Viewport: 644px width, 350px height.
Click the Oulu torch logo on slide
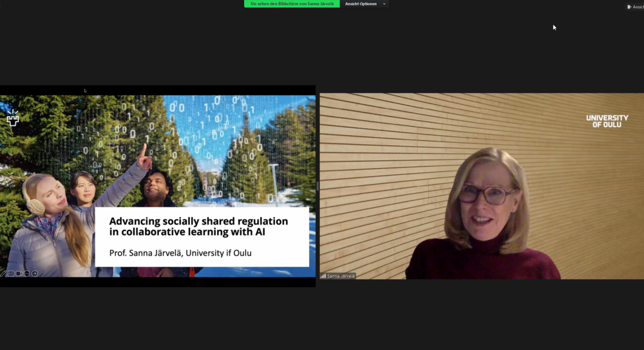click(x=12, y=118)
